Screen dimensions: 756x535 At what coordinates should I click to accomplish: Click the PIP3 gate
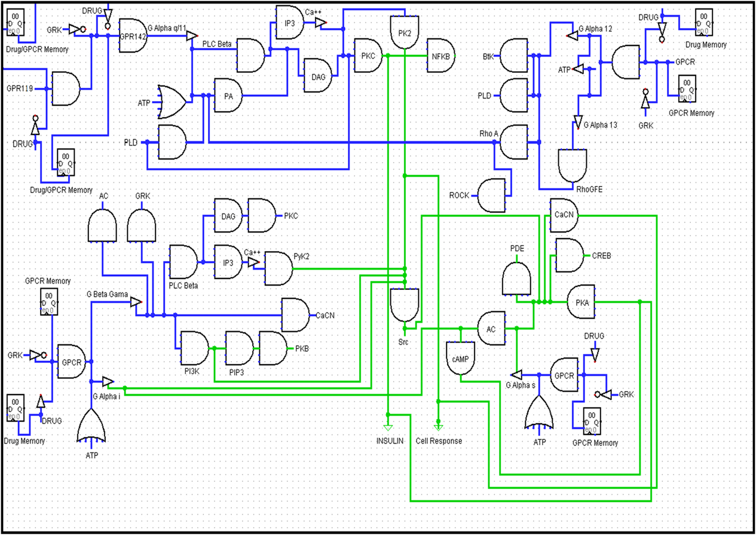point(239,348)
